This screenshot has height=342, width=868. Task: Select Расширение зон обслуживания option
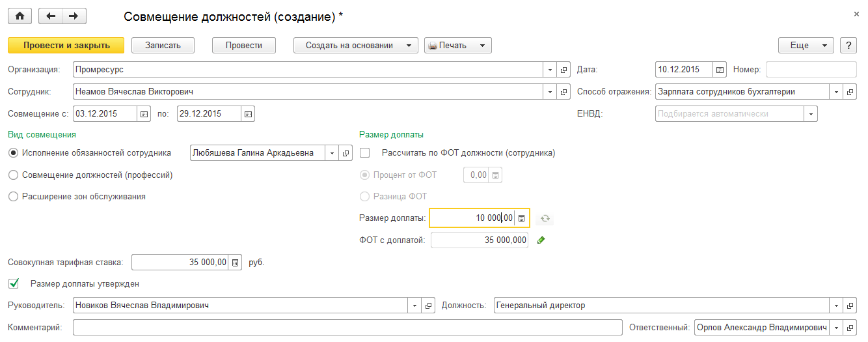coord(14,197)
